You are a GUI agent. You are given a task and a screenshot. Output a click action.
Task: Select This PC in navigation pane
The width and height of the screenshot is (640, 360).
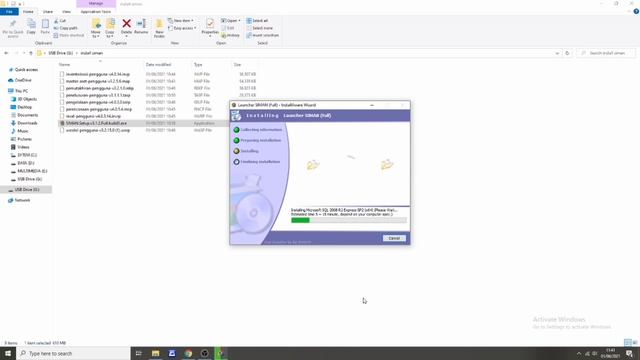22,91
